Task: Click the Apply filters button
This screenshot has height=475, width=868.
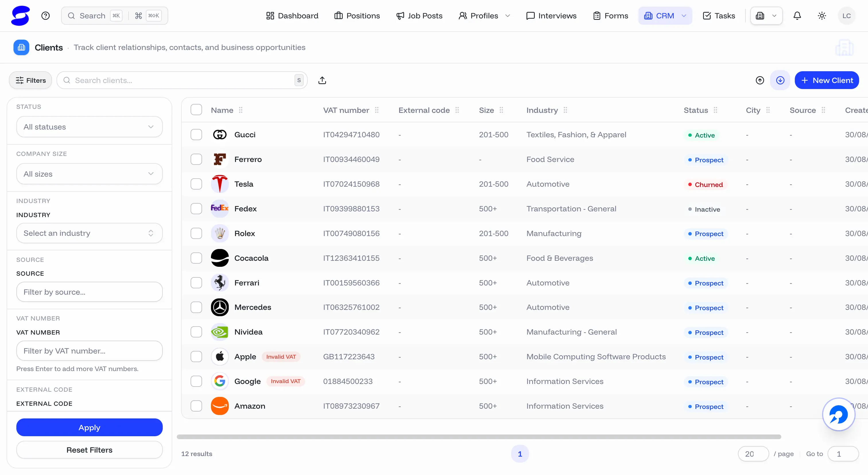Action: pos(89,427)
